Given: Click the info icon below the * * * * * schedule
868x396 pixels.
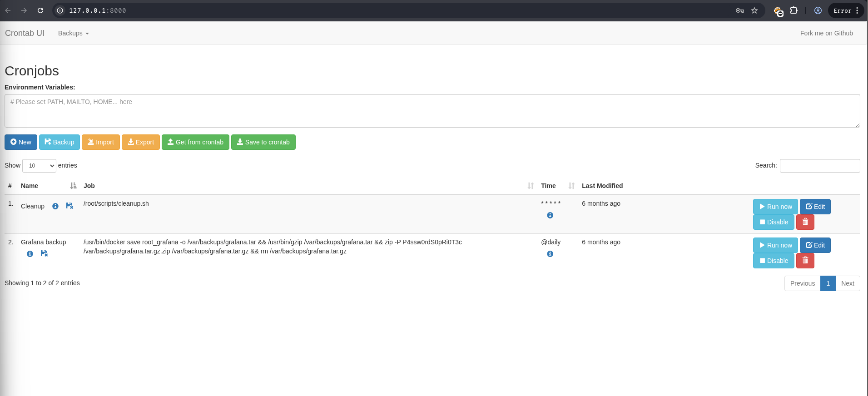Looking at the screenshot, I should click(x=550, y=215).
